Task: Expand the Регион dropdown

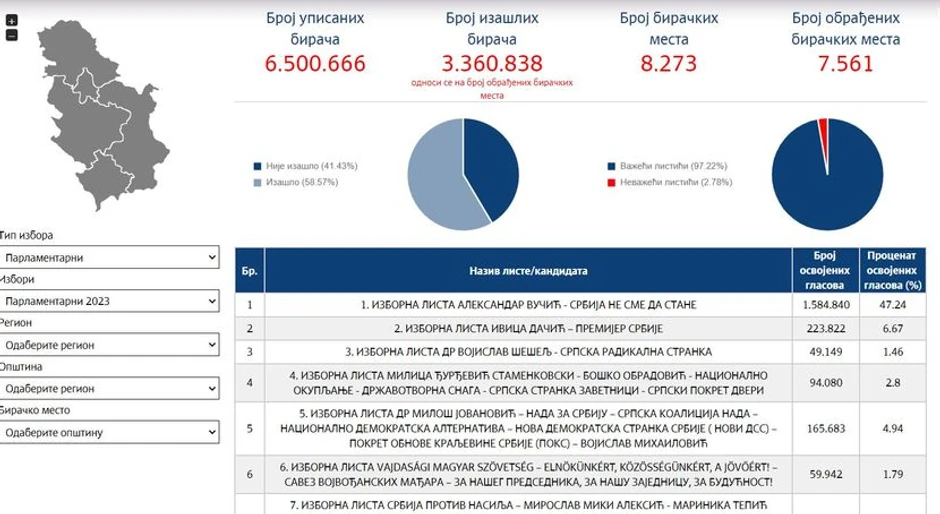Action: [110, 345]
